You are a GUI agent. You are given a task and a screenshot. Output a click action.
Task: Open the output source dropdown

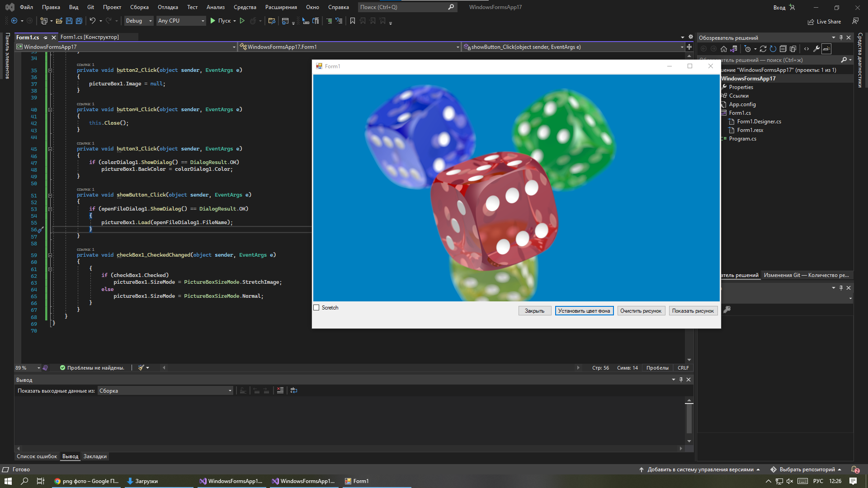tap(165, 391)
